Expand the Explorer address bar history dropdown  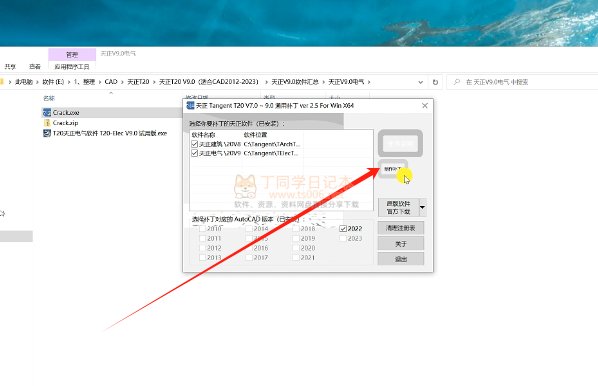click(x=421, y=82)
